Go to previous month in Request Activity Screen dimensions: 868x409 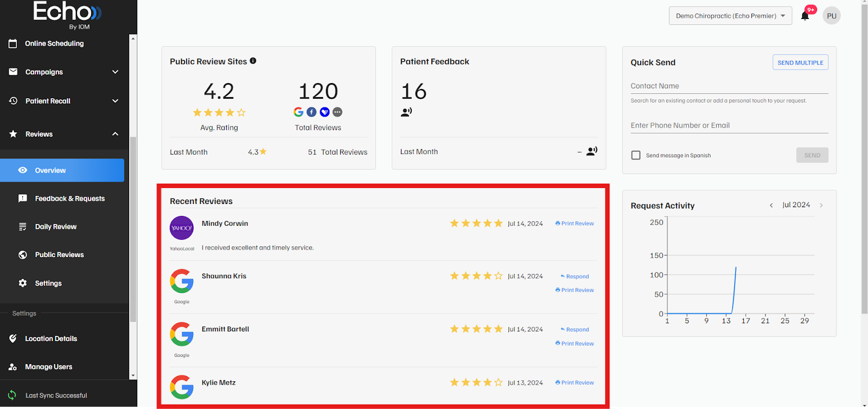(771, 205)
